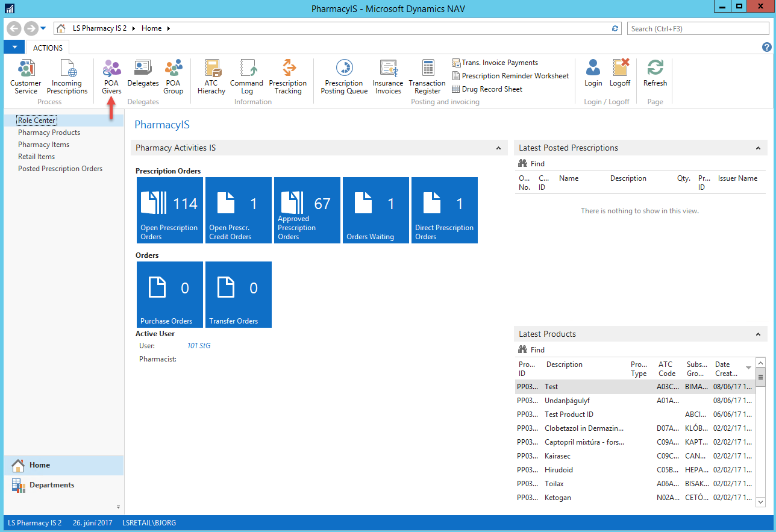Viewport: 776px width, 532px height.
Task: Open the blue application menu dropdown
Action: click(x=14, y=48)
